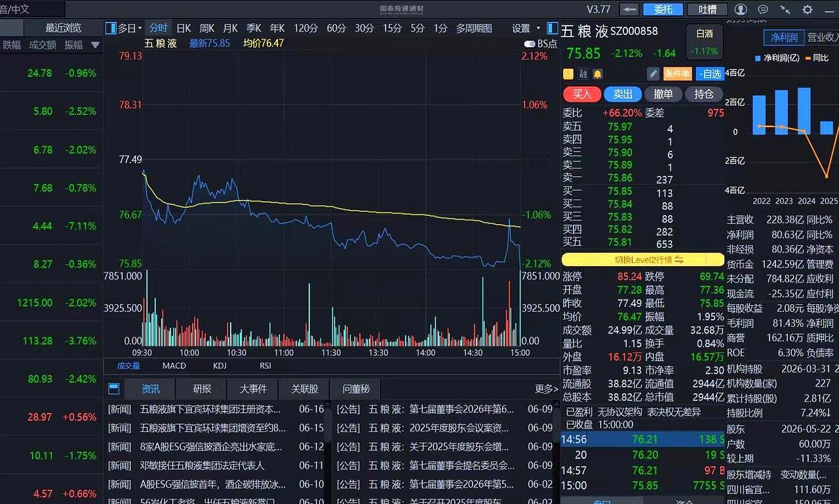The image size is (839, 504).
Task: Select the 60分 period tab
Action: (336, 28)
